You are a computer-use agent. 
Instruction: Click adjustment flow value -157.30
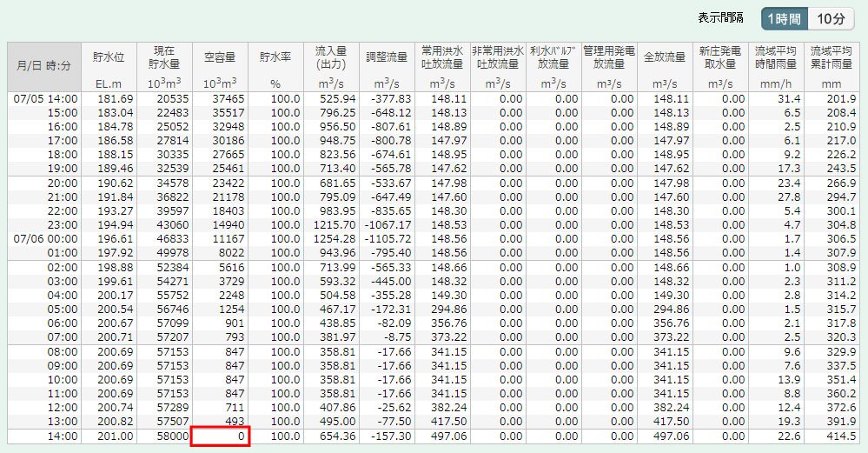pos(391,436)
